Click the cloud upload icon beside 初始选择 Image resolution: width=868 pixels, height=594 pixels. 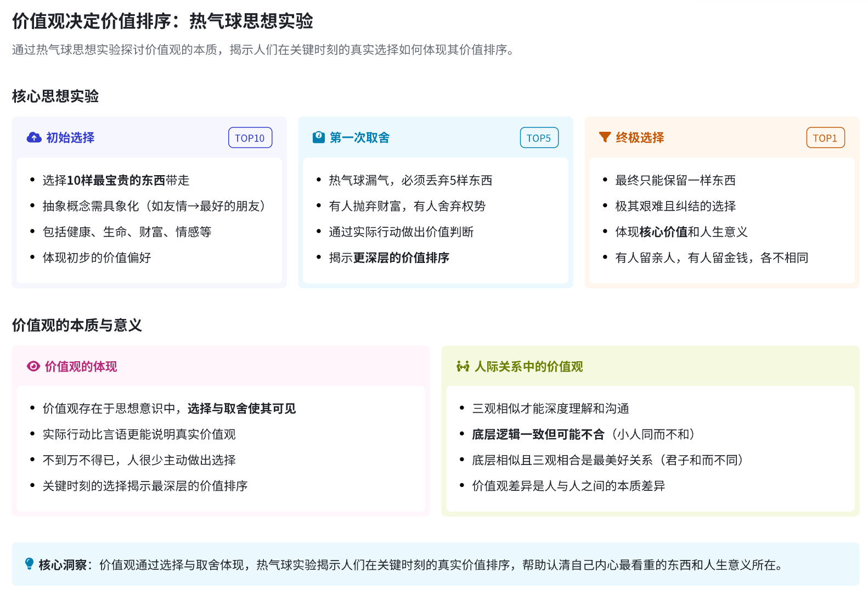click(x=34, y=137)
